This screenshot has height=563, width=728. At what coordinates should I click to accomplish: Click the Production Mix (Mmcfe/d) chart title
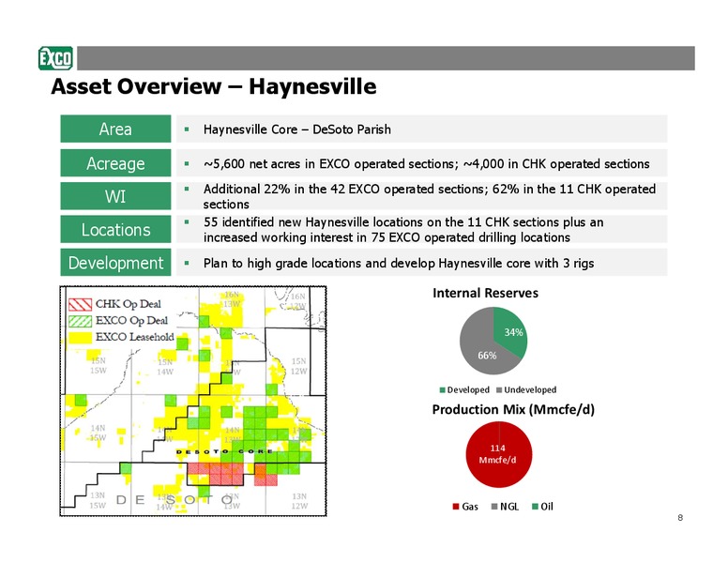[513, 410]
